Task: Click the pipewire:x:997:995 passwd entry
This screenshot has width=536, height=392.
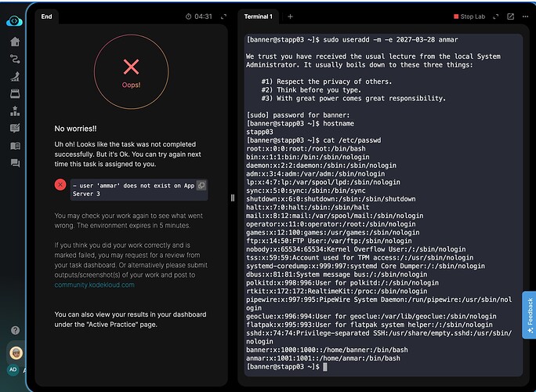Action: pyautogui.click(x=379, y=303)
